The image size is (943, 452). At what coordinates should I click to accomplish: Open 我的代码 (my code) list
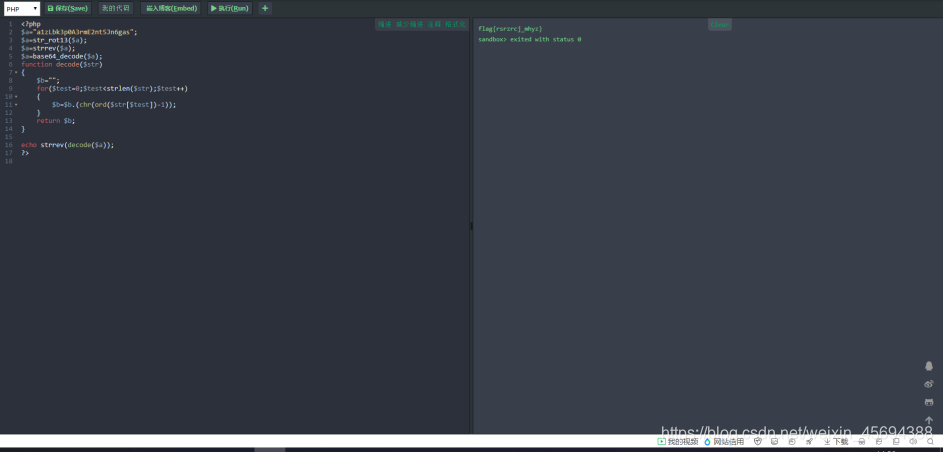coord(115,8)
